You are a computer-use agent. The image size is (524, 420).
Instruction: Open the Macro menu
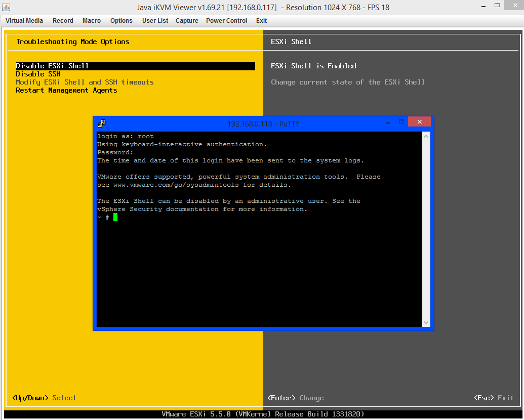[92, 21]
